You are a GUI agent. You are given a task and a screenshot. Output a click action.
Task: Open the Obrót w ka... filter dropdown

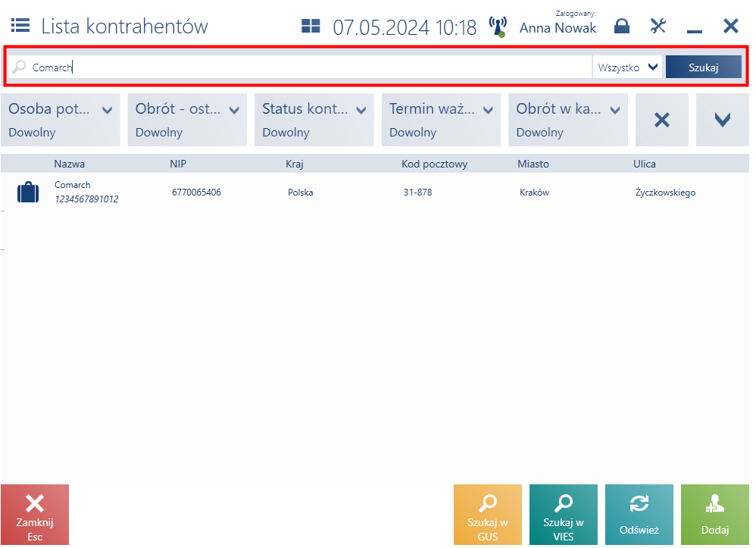click(568, 120)
